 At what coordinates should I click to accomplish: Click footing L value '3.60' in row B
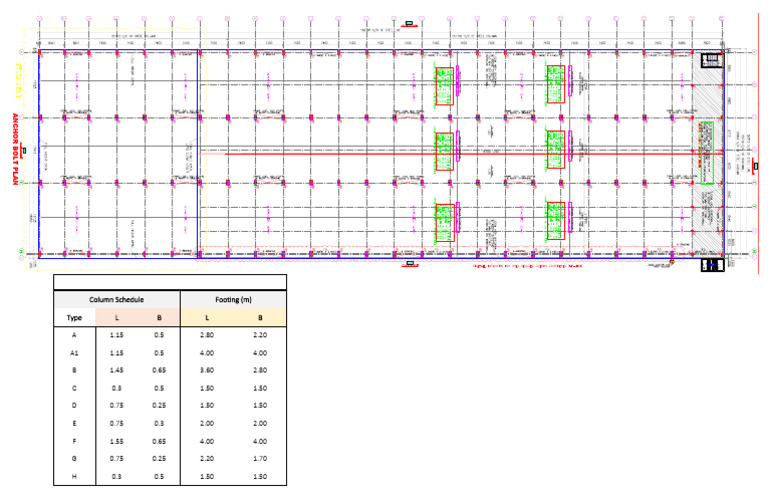tap(207, 371)
